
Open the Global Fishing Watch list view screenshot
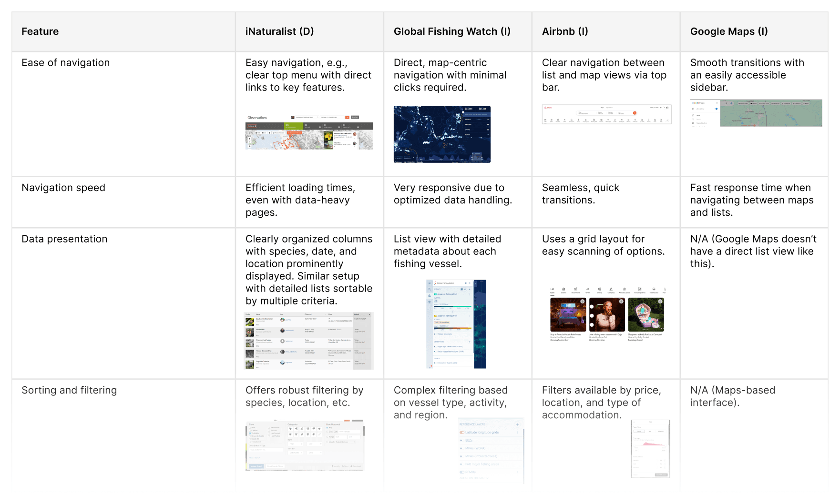(456, 324)
